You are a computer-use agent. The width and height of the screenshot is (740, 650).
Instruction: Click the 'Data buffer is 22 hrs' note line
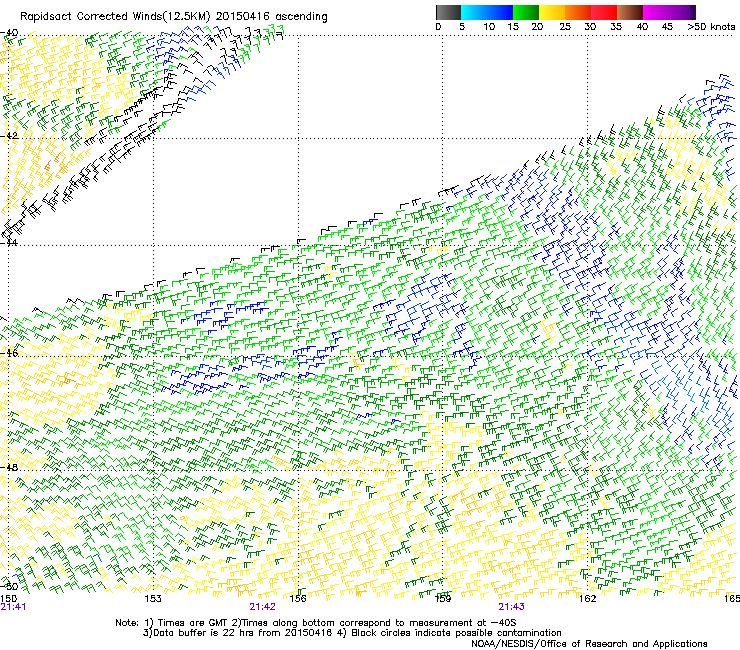352,633
